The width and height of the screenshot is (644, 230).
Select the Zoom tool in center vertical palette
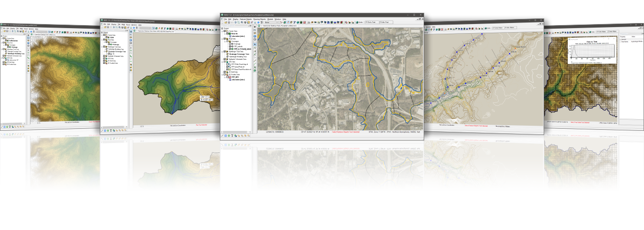255,30
